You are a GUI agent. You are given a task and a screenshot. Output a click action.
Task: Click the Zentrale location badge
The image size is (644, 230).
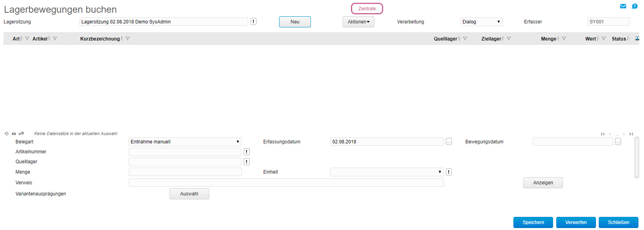[x=367, y=9]
